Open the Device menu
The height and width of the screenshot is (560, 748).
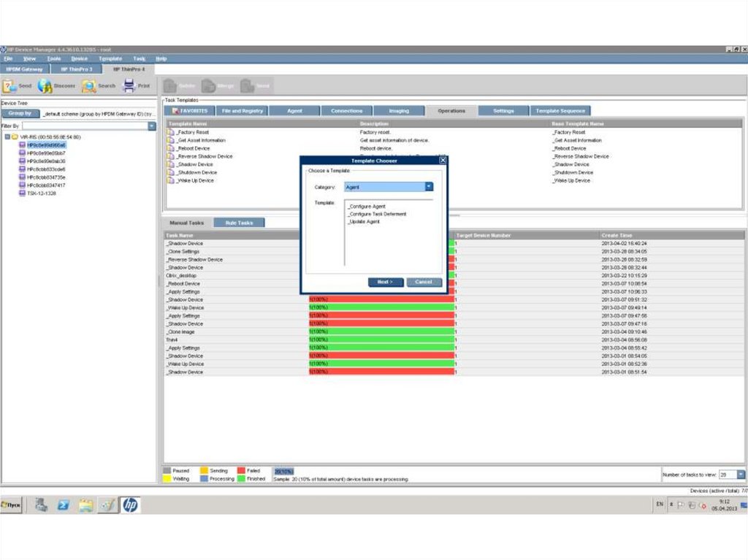[79, 58]
